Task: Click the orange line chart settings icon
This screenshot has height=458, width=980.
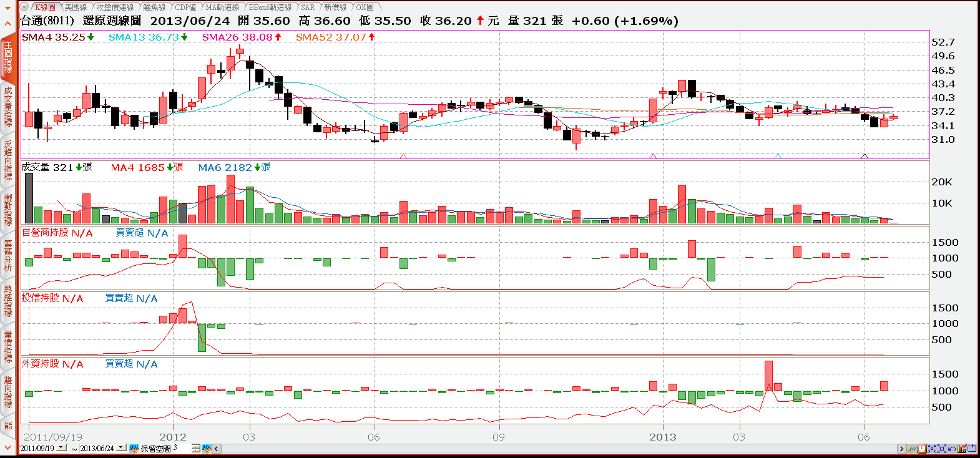Action: click(912, 449)
